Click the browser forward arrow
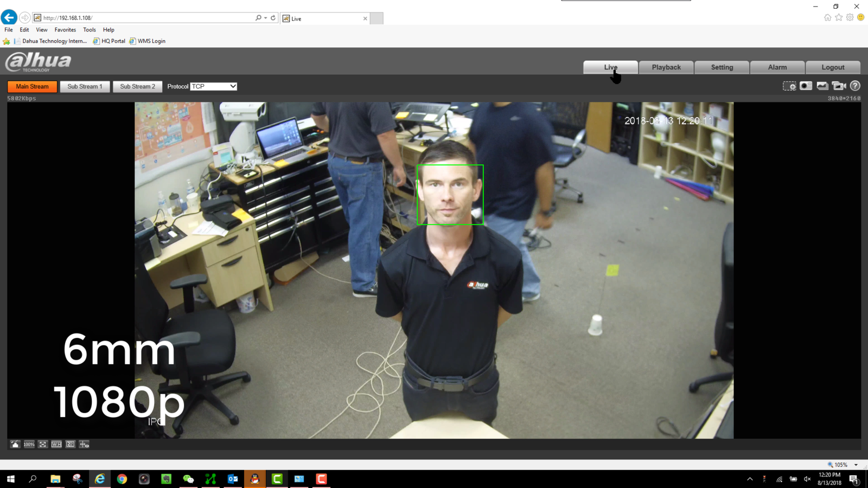868x488 pixels. pos(25,18)
